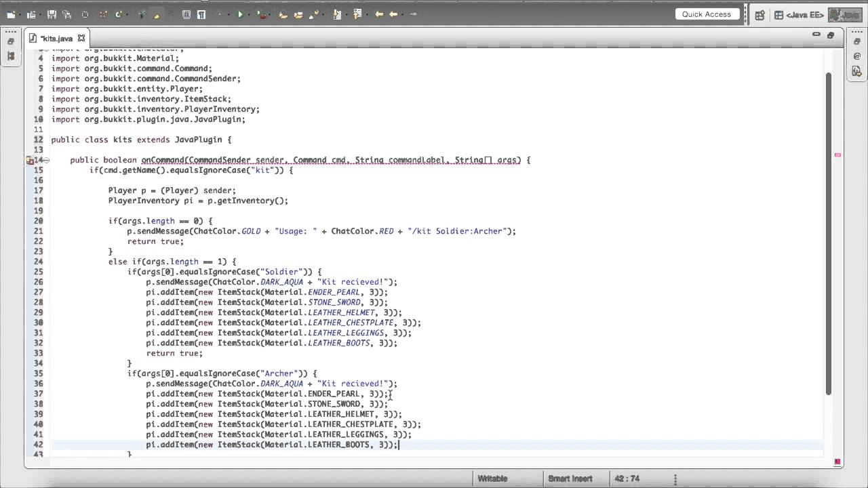Click the clipboard icon after New
The height and width of the screenshot is (488, 868).
[x=31, y=14]
